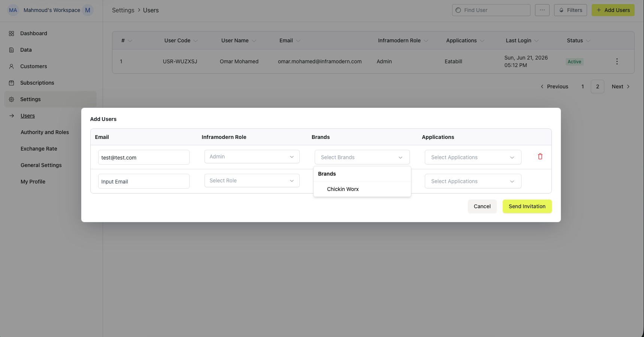Click the Users link in sidebar
The height and width of the screenshot is (337, 644).
click(28, 116)
